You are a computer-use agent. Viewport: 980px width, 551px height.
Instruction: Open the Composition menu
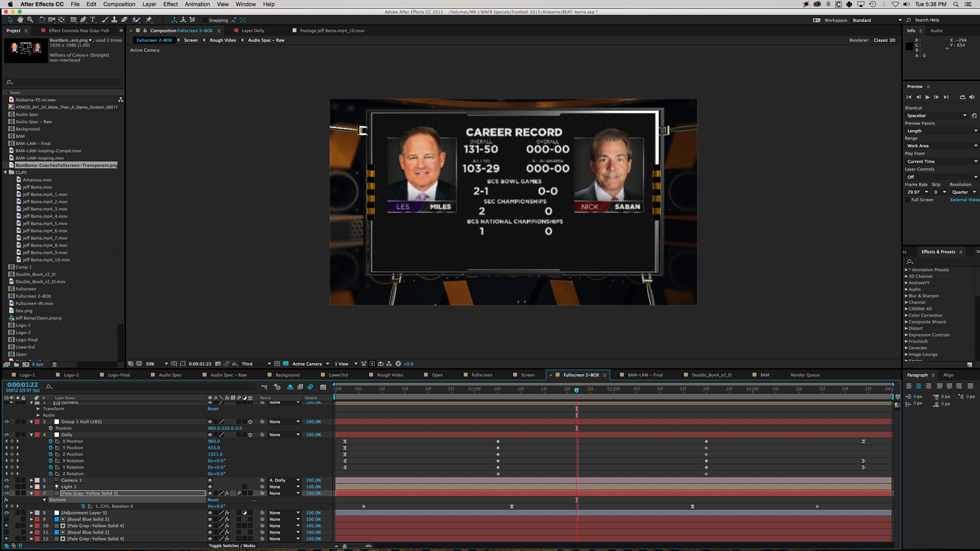(119, 4)
